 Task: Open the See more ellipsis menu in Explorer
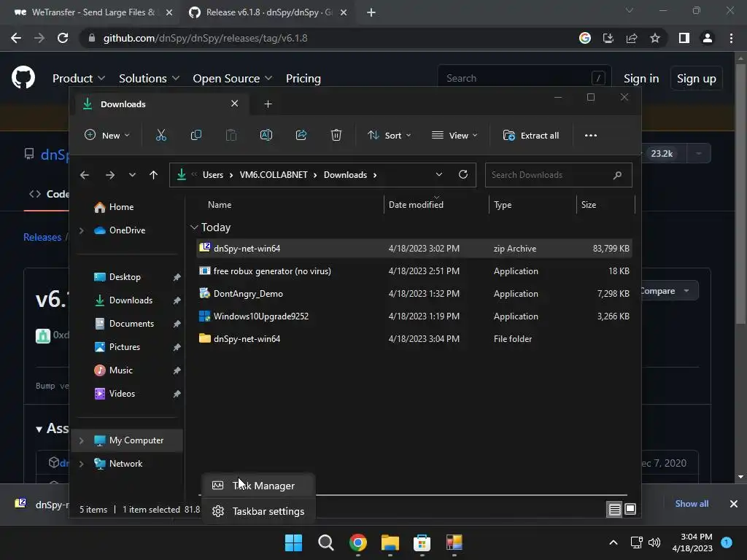591,135
